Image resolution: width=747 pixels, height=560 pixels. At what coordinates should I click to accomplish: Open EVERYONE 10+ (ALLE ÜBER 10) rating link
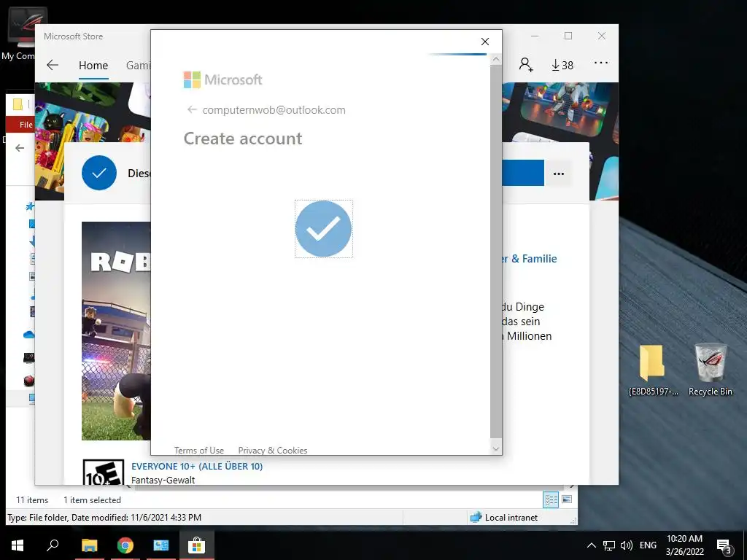pos(197,466)
